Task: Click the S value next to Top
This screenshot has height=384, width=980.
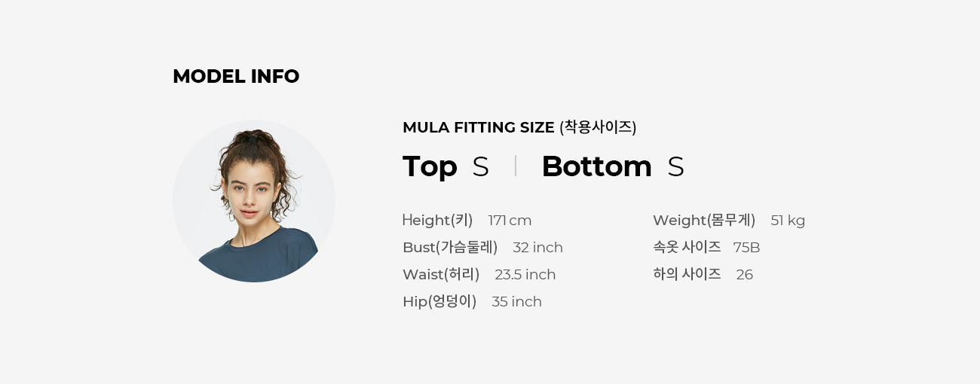Action: pos(481,167)
